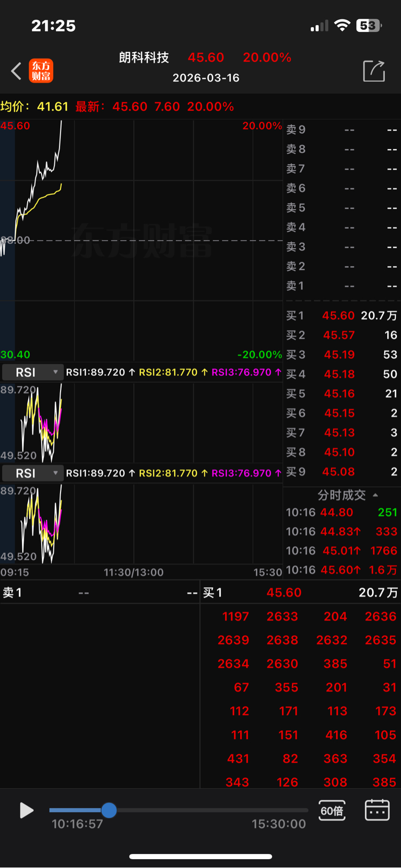Viewport: 401px width, 868px height.
Task: Tap RSI1:89.720 value in upper indicator
Action: [x=96, y=372]
